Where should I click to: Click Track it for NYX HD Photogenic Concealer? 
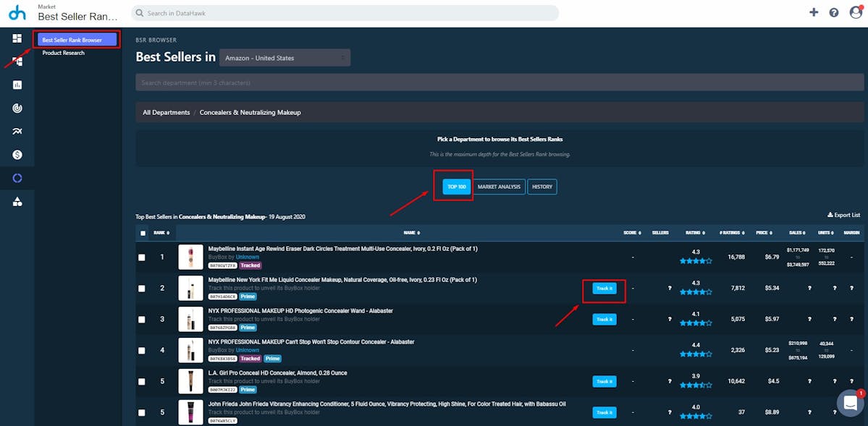tap(604, 319)
